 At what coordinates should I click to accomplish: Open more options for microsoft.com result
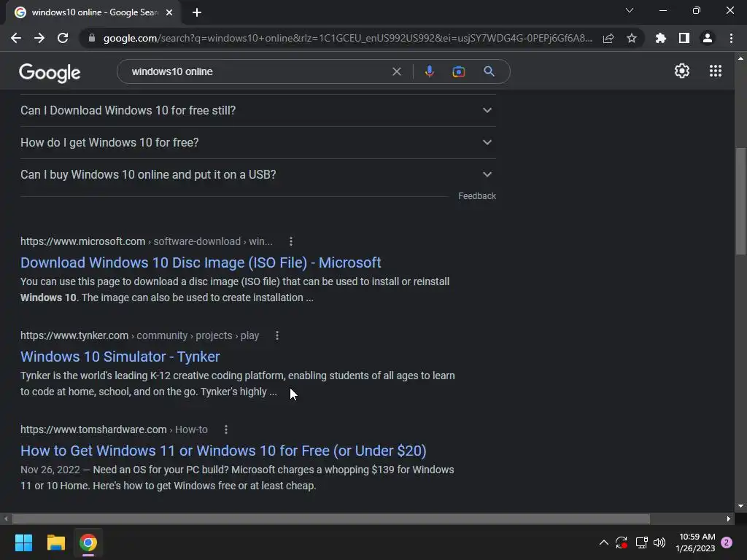click(290, 241)
